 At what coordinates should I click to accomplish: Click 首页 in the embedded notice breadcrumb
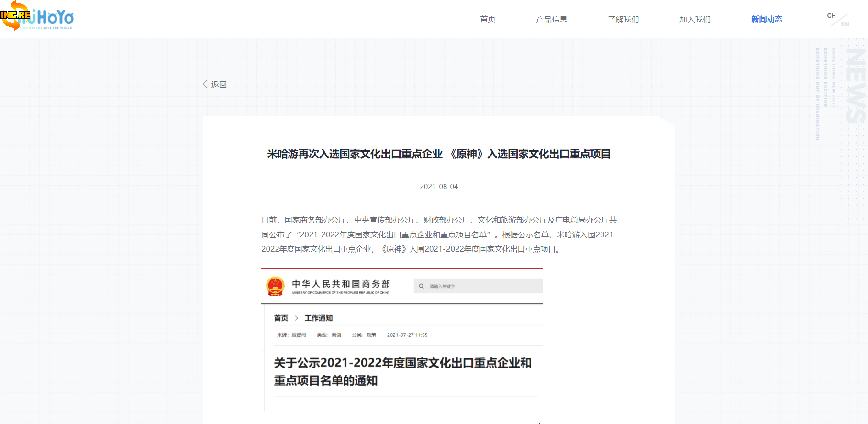click(x=281, y=318)
